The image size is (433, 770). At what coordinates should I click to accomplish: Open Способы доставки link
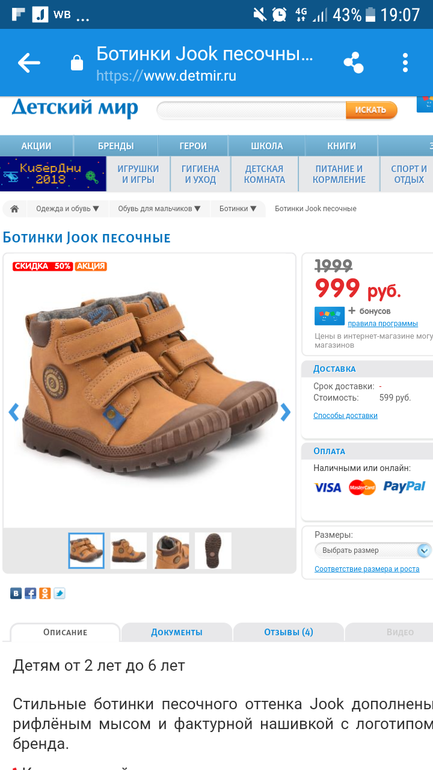point(346,415)
